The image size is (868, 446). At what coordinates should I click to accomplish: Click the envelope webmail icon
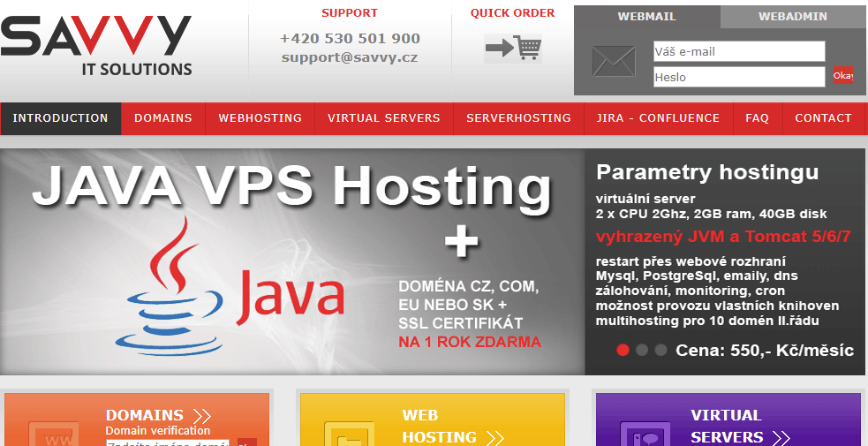tap(614, 62)
